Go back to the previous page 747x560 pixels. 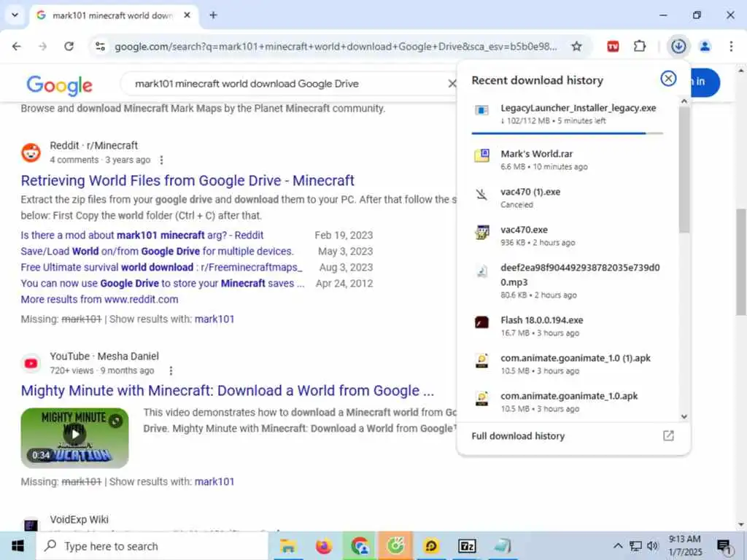pyautogui.click(x=17, y=46)
